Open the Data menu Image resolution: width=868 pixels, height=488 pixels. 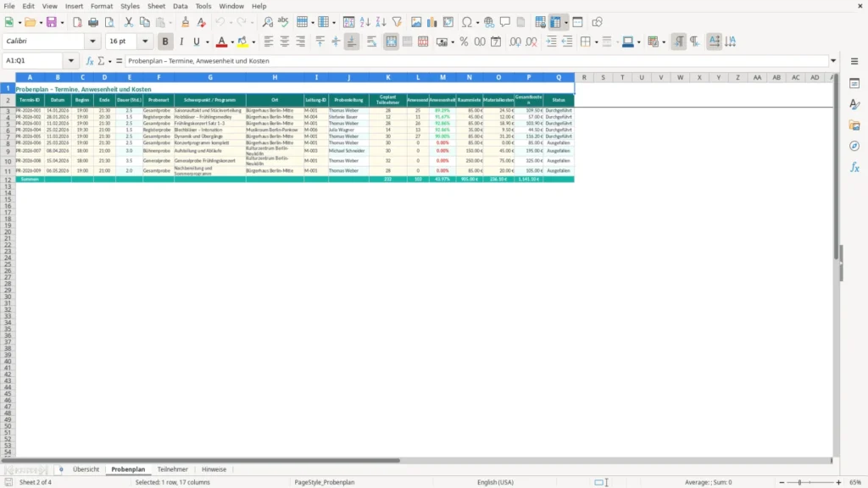click(x=181, y=6)
